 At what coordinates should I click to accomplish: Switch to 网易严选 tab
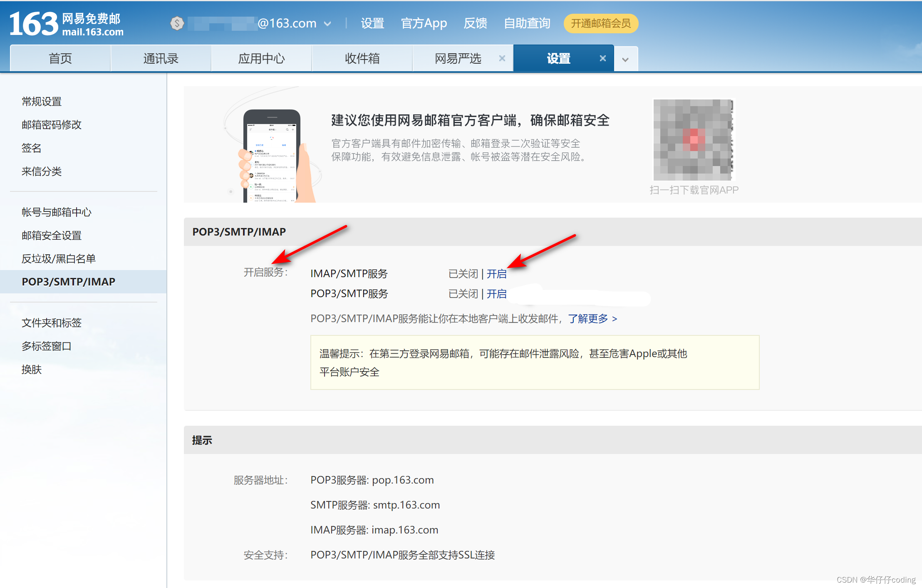point(458,58)
